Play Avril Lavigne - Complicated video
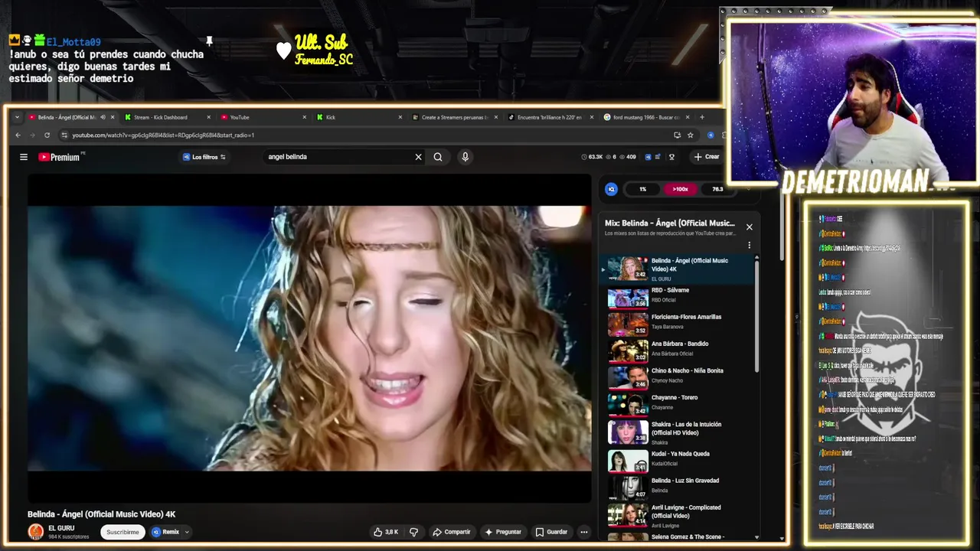The image size is (980, 551). 678,515
